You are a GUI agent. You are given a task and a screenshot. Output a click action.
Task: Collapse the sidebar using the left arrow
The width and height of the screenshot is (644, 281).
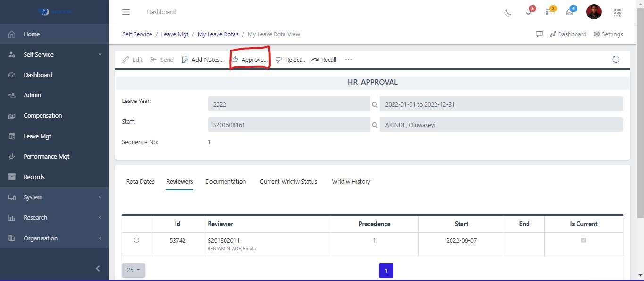(x=98, y=269)
